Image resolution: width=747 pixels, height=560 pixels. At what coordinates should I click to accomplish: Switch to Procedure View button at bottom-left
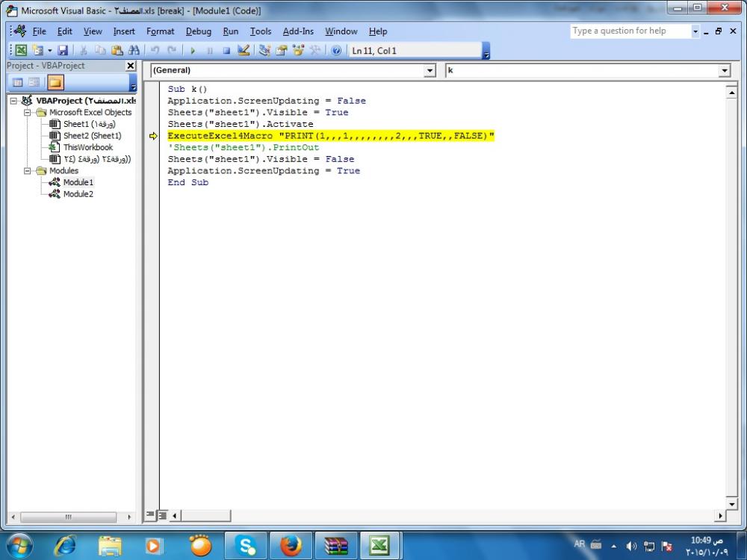pos(151,515)
